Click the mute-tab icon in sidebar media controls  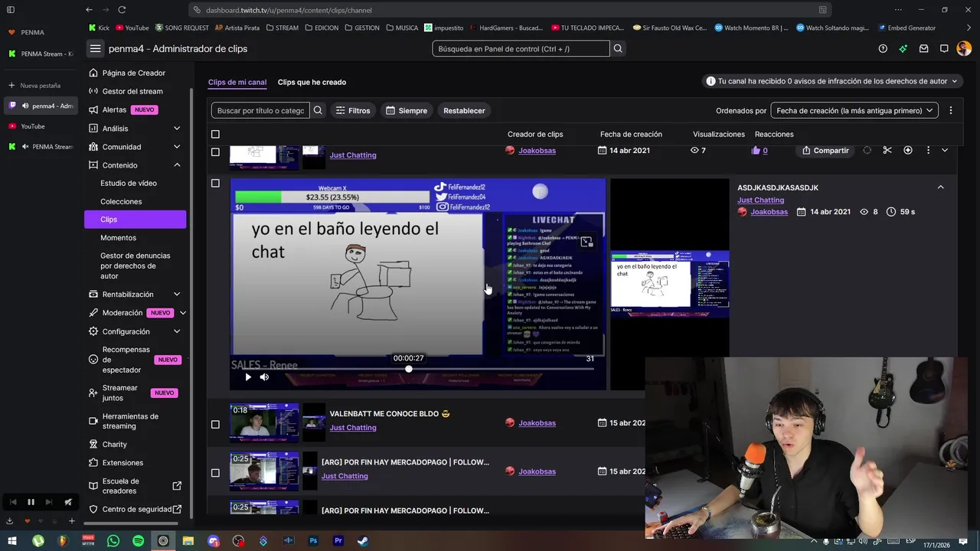click(68, 502)
